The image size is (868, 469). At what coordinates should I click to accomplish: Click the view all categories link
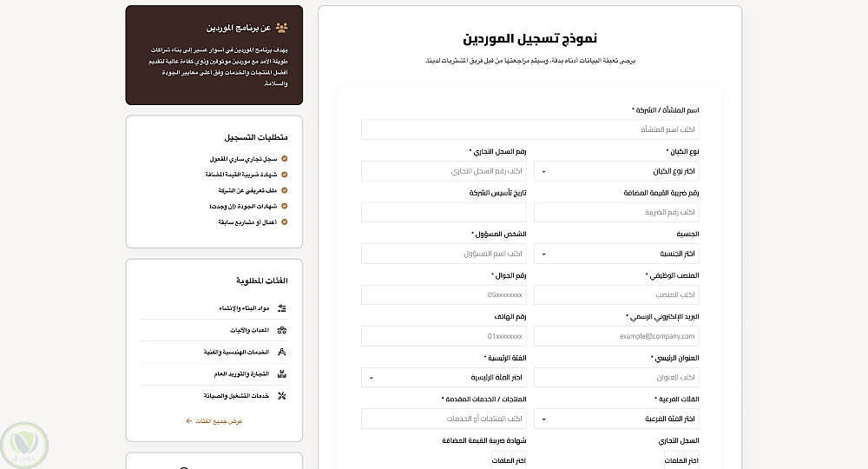pyautogui.click(x=214, y=421)
